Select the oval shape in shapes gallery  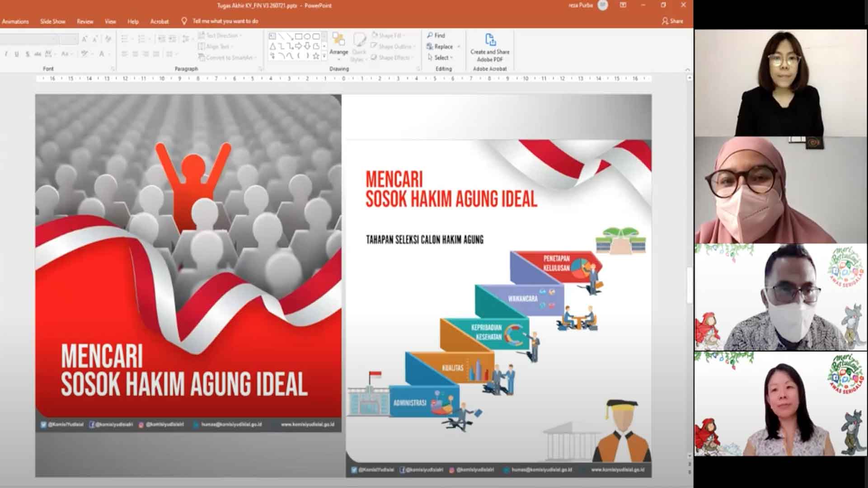click(x=307, y=36)
